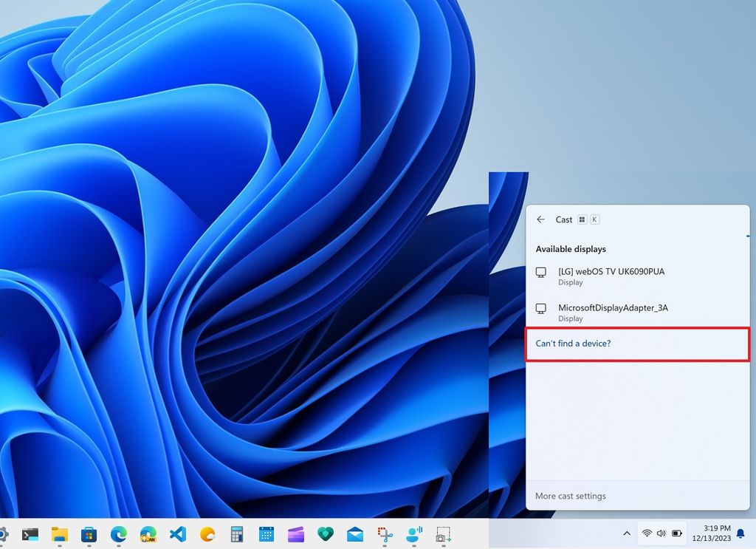Click the "Can't find a device?" link
This screenshot has width=756, height=549.
tap(573, 344)
